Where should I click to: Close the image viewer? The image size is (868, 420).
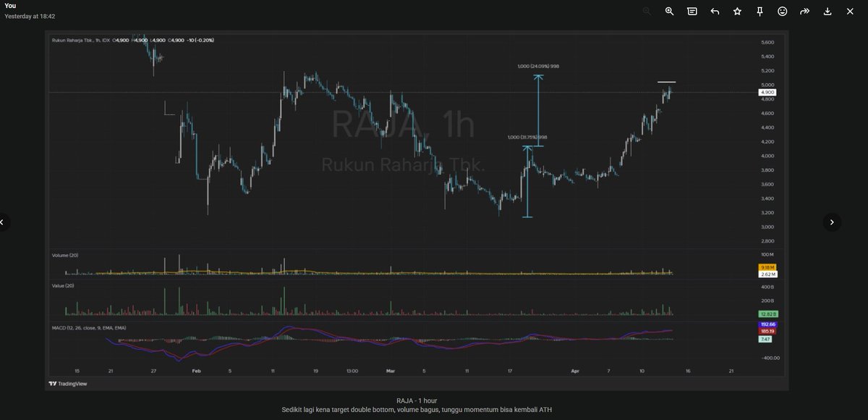click(x=850, y=12)
